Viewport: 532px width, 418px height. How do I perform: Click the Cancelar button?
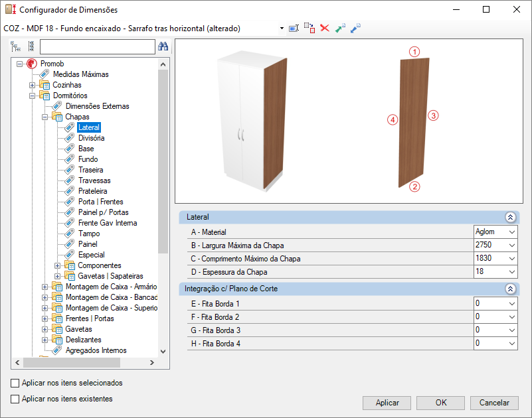[x=494, y=403]
